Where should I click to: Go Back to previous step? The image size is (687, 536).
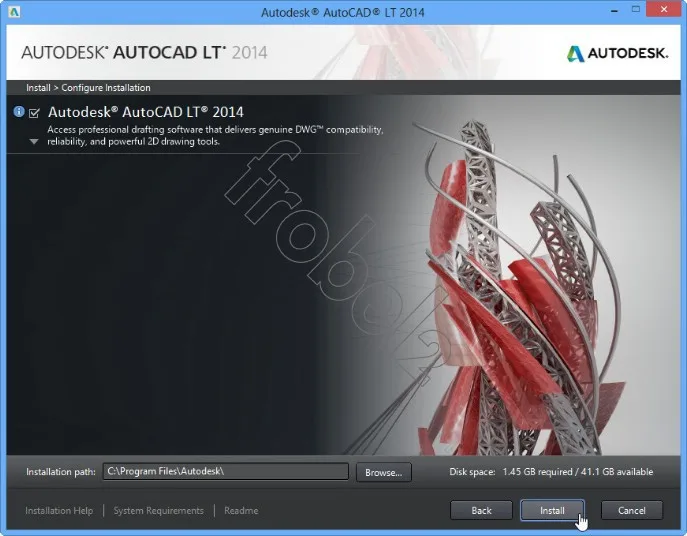pyautogui.click(x=481, y=511)
